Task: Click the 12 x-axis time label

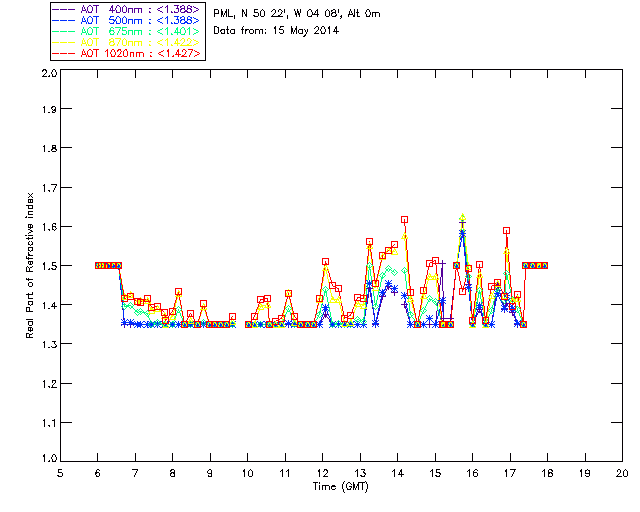Action: [322, 473]
